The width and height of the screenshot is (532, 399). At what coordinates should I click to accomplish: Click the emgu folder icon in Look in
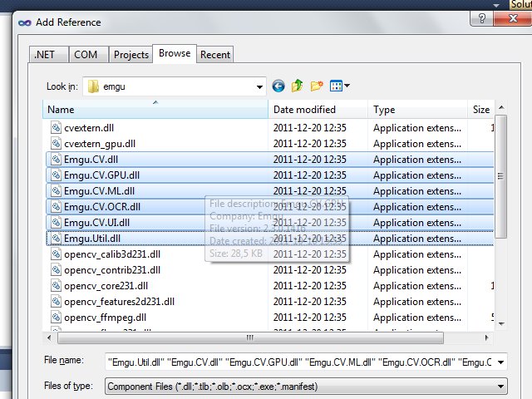coord(93,86)
